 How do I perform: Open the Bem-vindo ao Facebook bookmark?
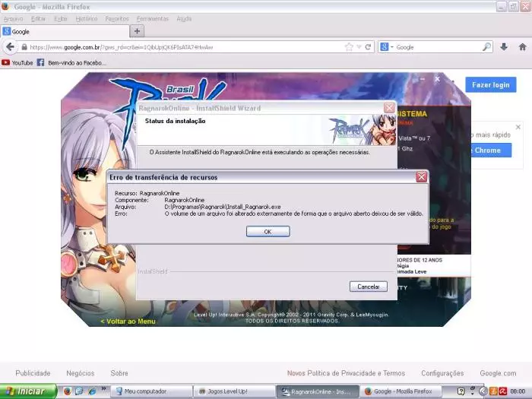pyautogui.click(x=71, y=63)
